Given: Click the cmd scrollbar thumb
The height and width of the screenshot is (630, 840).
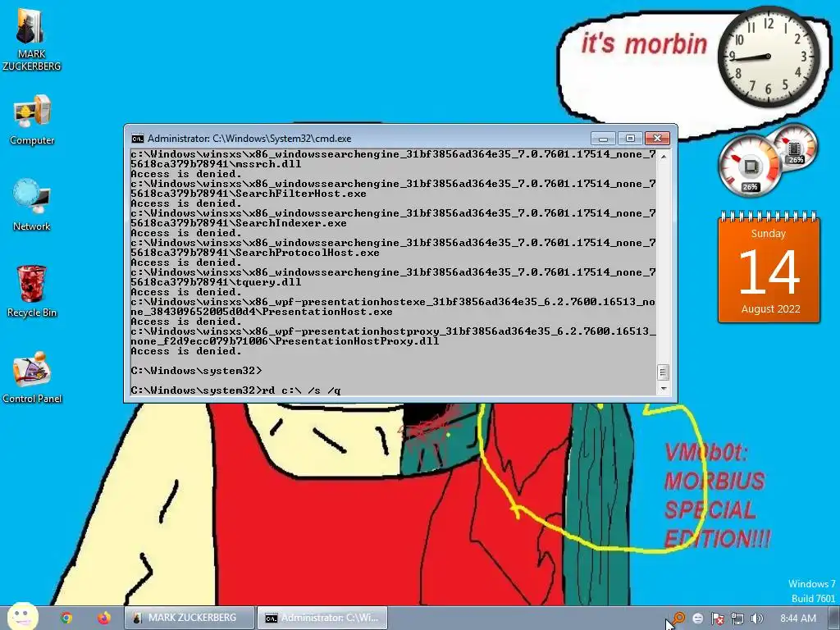Looking at the screenshot, I should tap(663, 372).
